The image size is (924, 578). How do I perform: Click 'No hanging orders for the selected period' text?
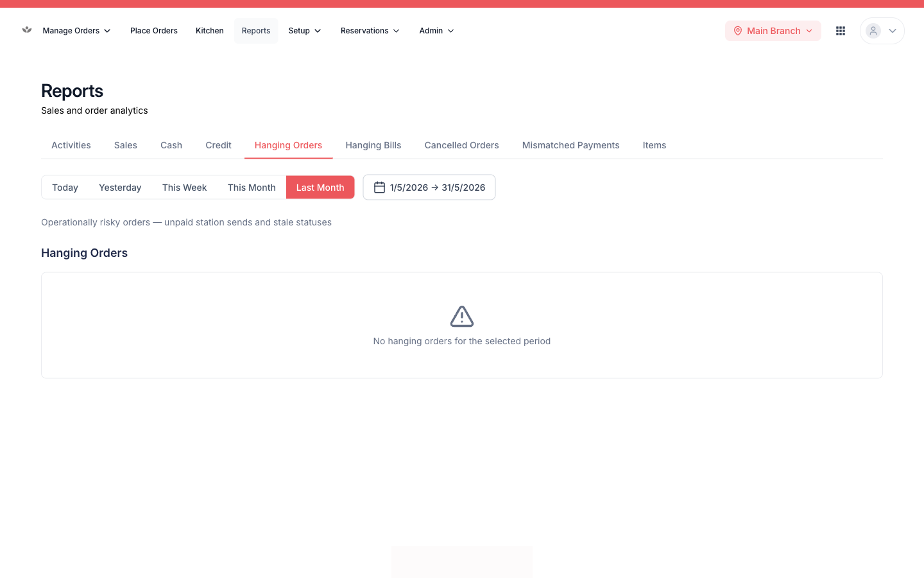pyautogui.click(x=462, y=341)
